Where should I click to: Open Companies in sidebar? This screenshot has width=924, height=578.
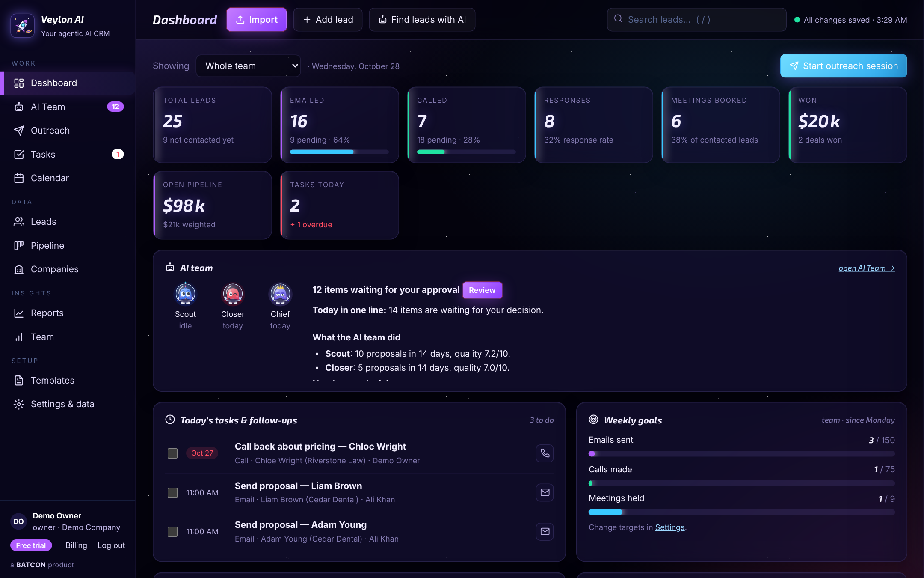coord(68,269)
